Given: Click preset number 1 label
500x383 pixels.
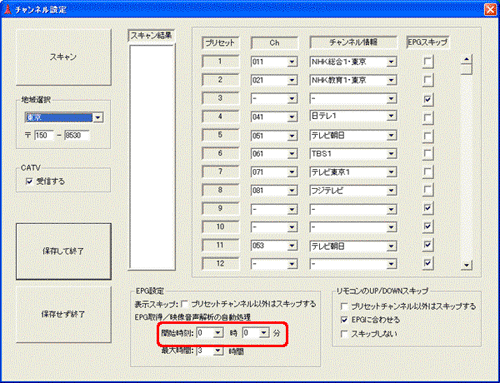Looking at the screenshot, I should point(220,62).
